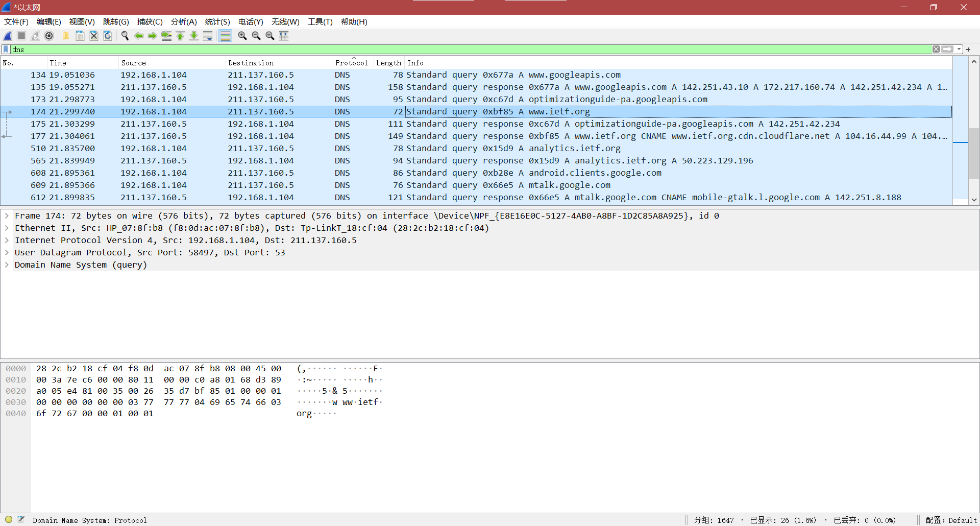Open capture options gear icon
Image resolution: width=980 pixels, height=526 pixels.
click(x=49, y=36)
